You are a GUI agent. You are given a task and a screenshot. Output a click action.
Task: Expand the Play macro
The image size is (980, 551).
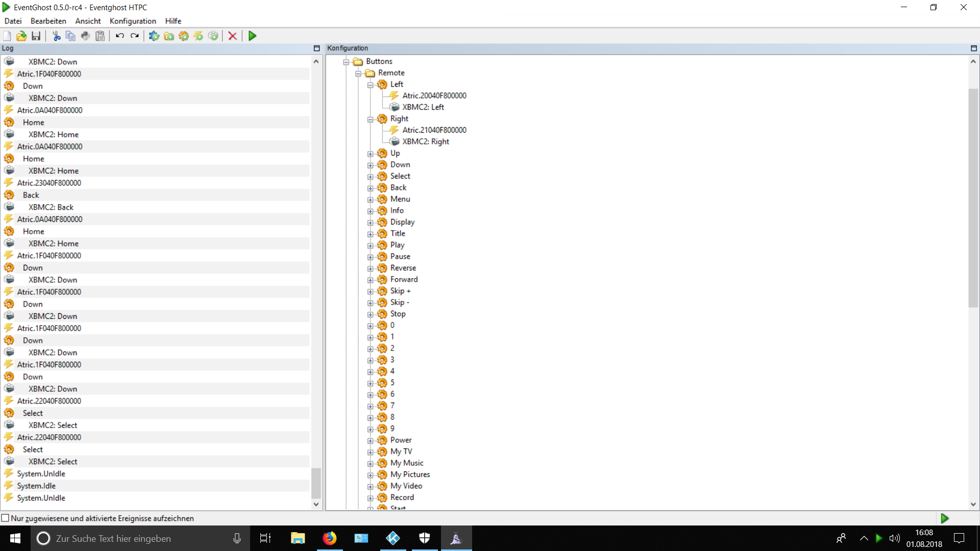(371, 245)
